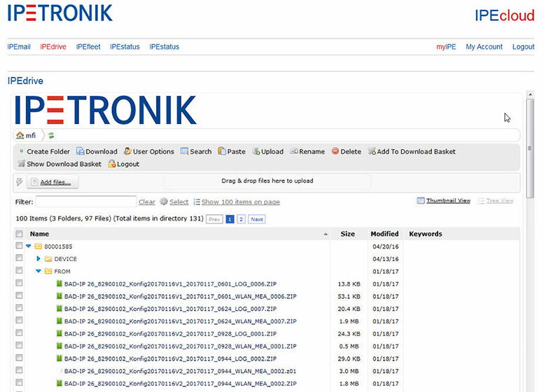Go to page 2 of the listing
Screen dimensions: 544x392
pyautogui.click(x=241, y=219)
